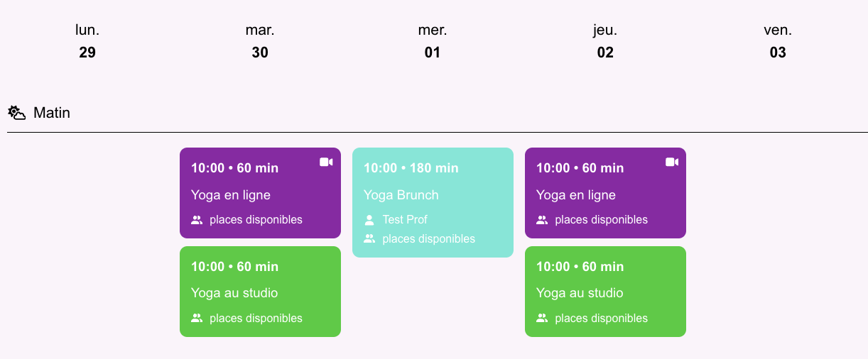Open Tuesday's green Yoga au studio card
This screenshot has height=359, width=868.
[x=260, y=292]
